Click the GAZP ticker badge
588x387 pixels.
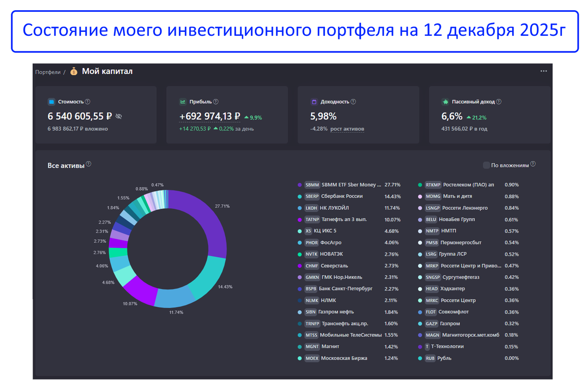[432, 324]
